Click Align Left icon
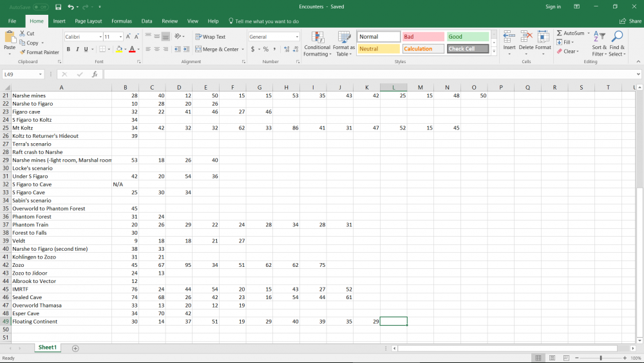 point(148,49)
